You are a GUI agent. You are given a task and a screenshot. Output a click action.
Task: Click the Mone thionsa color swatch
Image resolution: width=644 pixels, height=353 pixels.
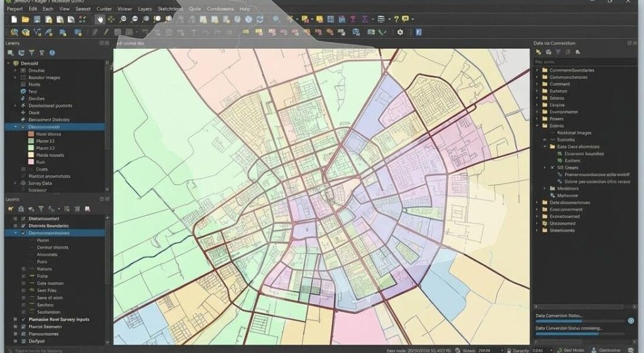[31, 134]
